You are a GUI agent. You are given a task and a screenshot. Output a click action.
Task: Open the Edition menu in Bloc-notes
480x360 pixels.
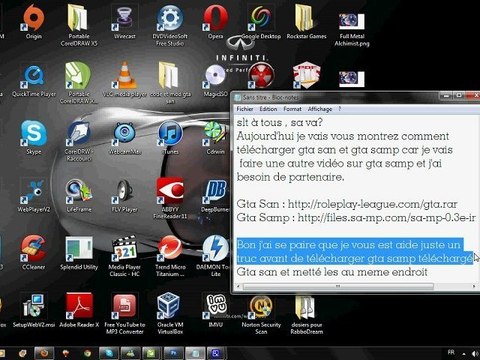pos(268,109)
